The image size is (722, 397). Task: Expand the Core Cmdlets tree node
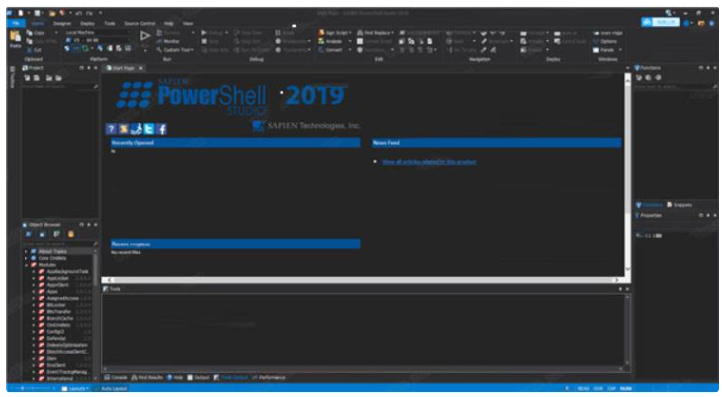tap(26, 258)
